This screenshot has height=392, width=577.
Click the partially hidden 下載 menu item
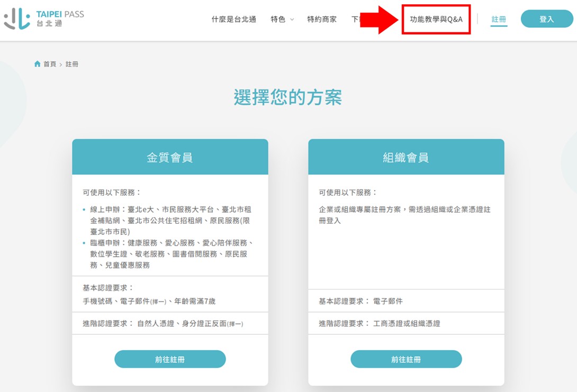pos(356,19)
